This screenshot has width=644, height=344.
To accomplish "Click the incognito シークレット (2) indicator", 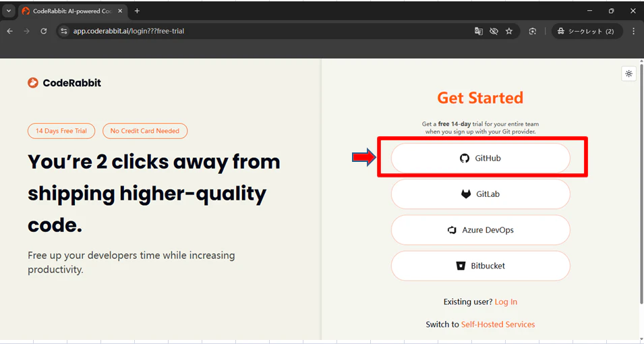I will [585, 31].
